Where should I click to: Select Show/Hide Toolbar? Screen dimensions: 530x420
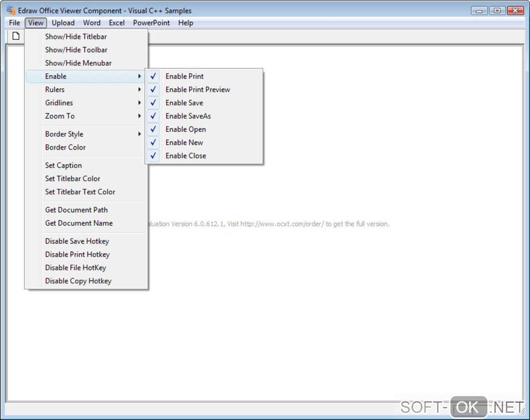pyautogui.click(x=86, y=50)
